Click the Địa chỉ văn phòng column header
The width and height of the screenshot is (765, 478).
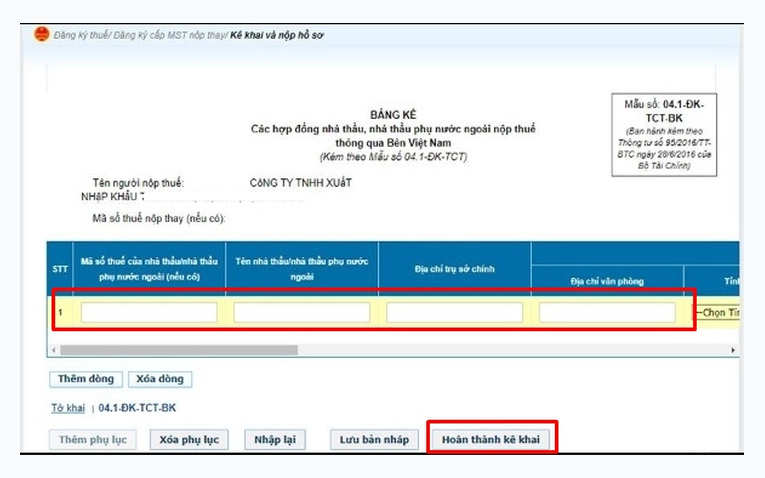coord(607,281)
